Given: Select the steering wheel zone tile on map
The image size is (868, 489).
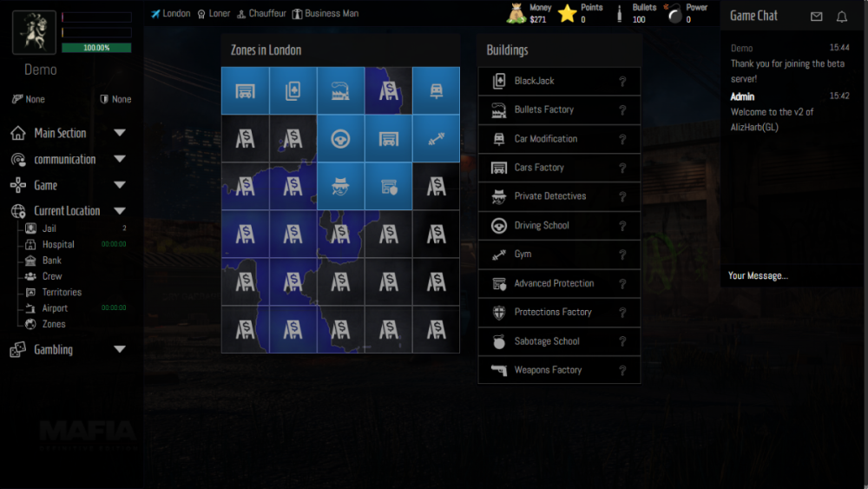Looking at the screenshot, I should coord(340,138).
